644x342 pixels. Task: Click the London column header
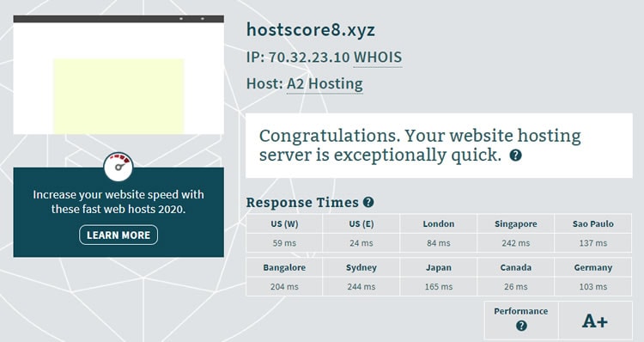pyautogui.click(x=438, y=224)
